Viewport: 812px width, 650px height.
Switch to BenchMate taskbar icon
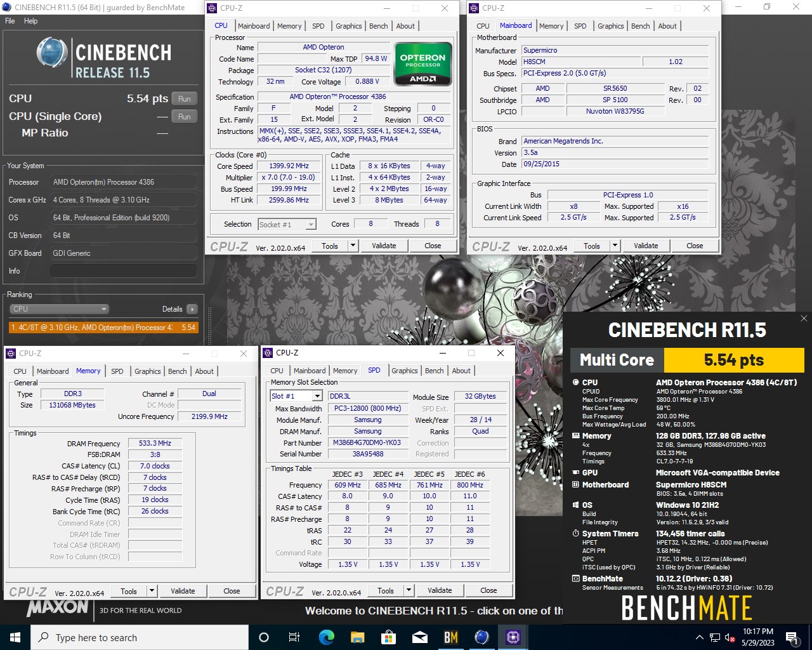450,637
